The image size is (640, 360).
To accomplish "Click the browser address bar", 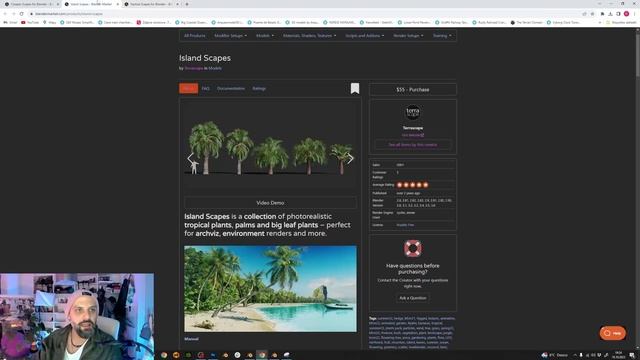I will click(x=306, y=13).
